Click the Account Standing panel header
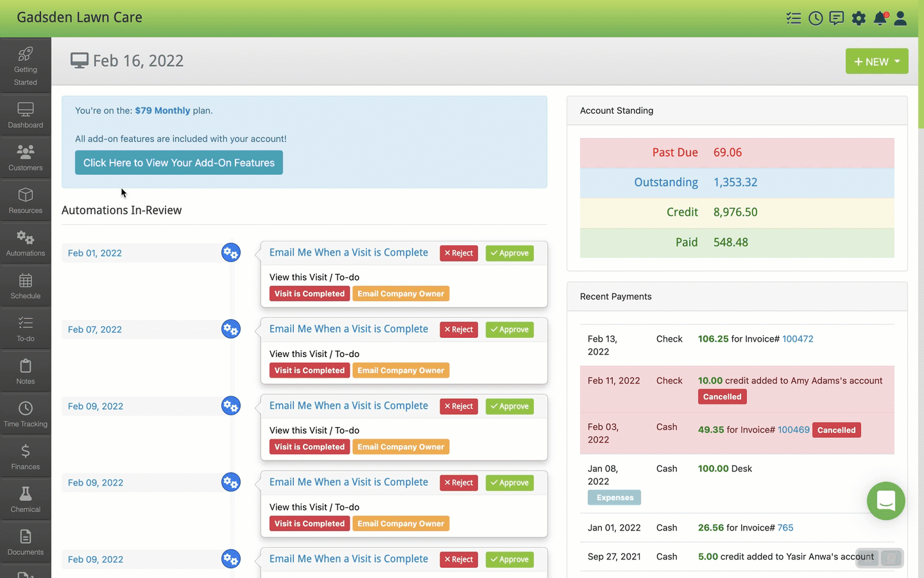The height and width of the screenshot is (578, 924). click(737, 110)
